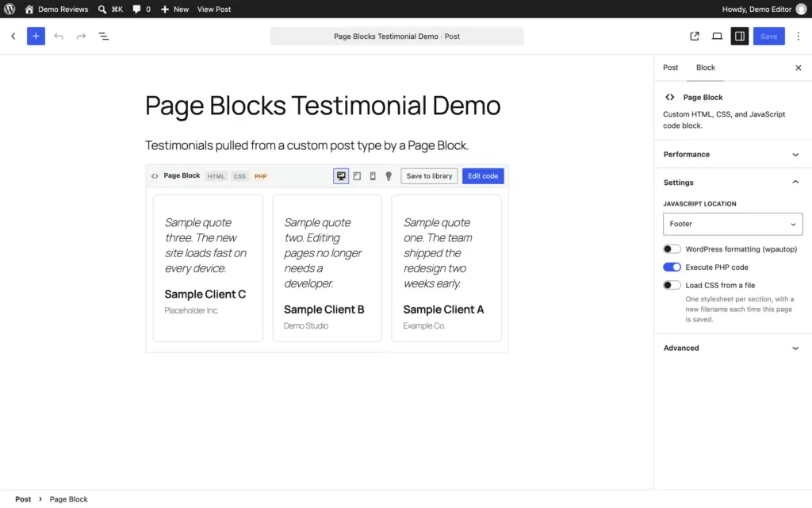Open the device preview laptop icon
This screenshot has height=508, width=812.
pyautogui.click(x=717, y=37)
